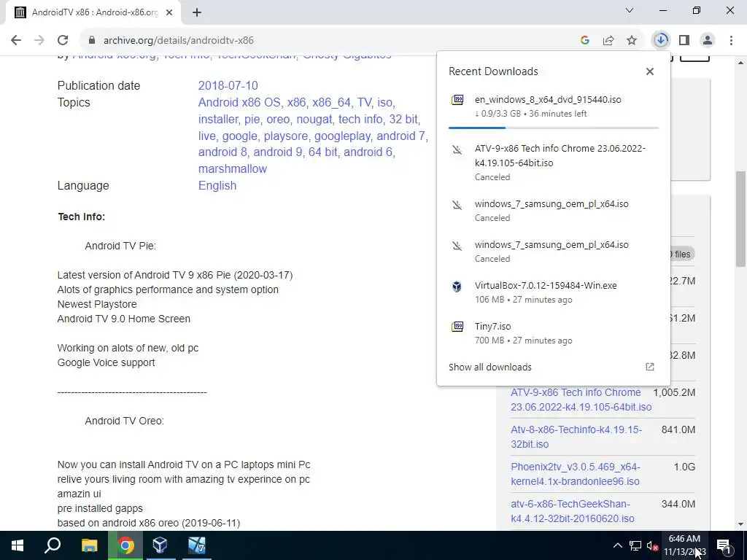The height and width of the screenshot is (560, 747).
Task: Open en_windows_8_x64_dvd_915440.iso download entry
Action: tap(553, 106)
